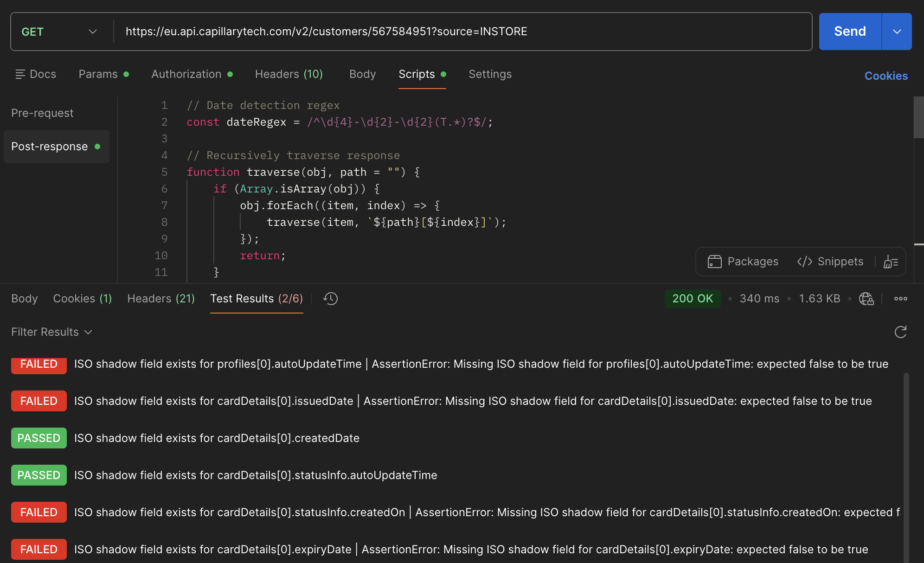This screenshot has height=563, width=924.
Task: Expand the Send button arrow options
Action: coord(897,32)
